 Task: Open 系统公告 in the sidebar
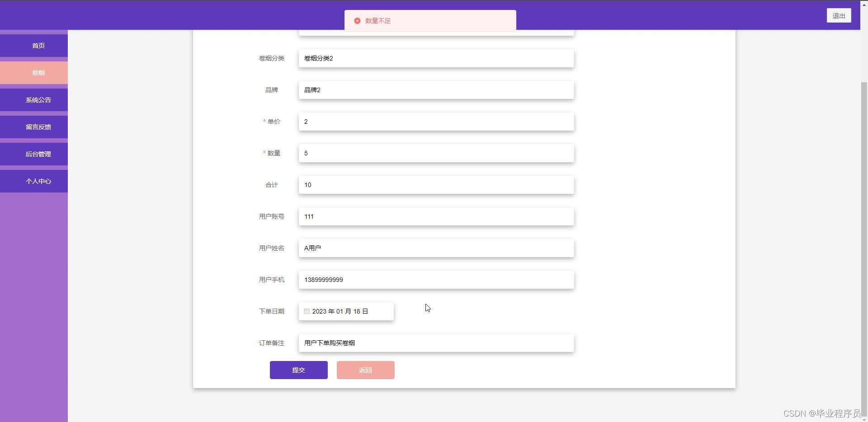click(34, 100)
